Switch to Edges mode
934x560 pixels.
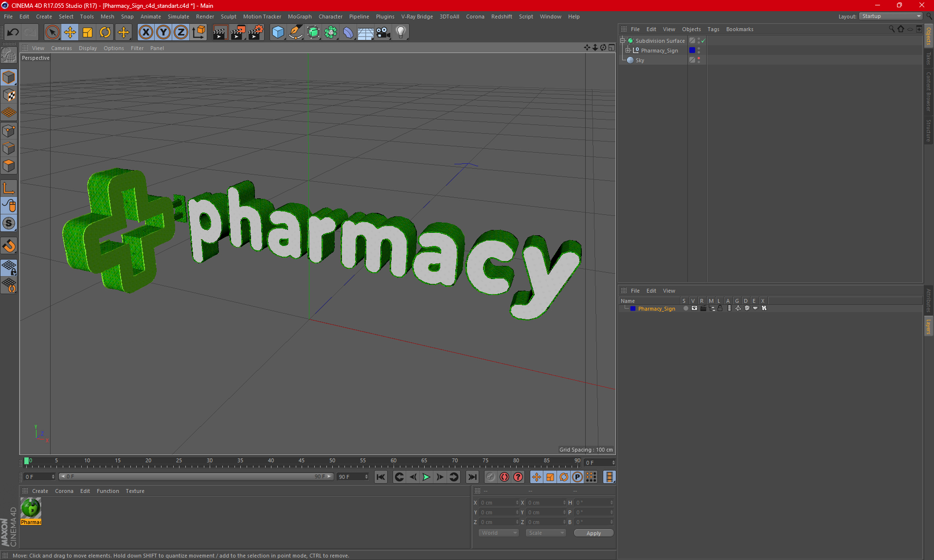coord(9,148)
